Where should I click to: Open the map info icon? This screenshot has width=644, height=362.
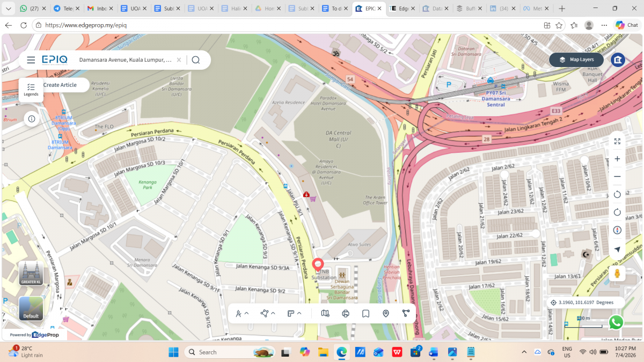(x=32, y=119)
